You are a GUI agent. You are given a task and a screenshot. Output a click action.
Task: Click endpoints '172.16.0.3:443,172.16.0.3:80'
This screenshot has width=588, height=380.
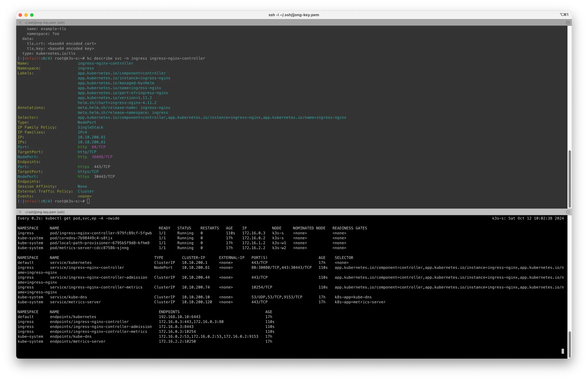tap(191, 322)
